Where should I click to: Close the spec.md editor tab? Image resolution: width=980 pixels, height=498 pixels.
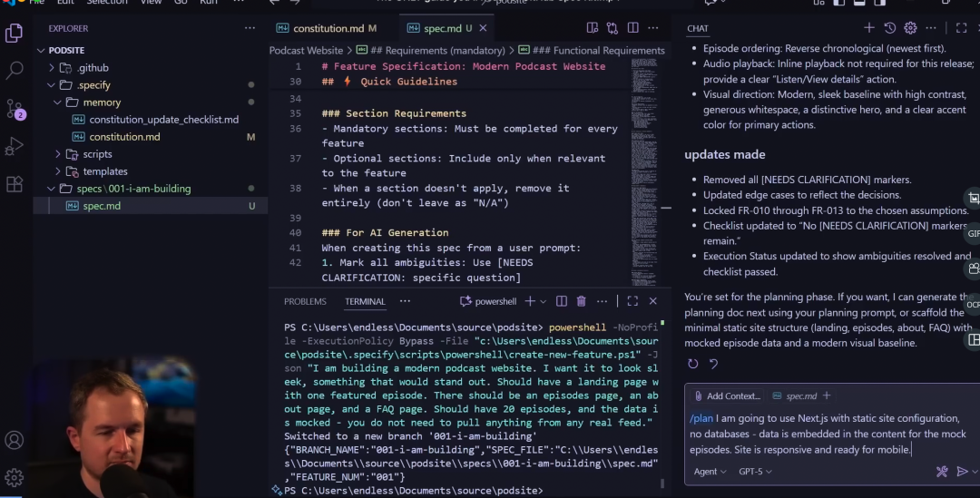click(483, 28)
